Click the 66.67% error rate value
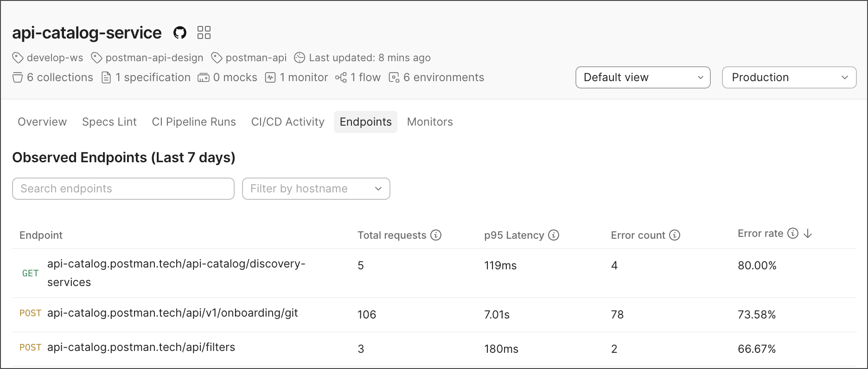868x369 pixels. click(757, 349)
